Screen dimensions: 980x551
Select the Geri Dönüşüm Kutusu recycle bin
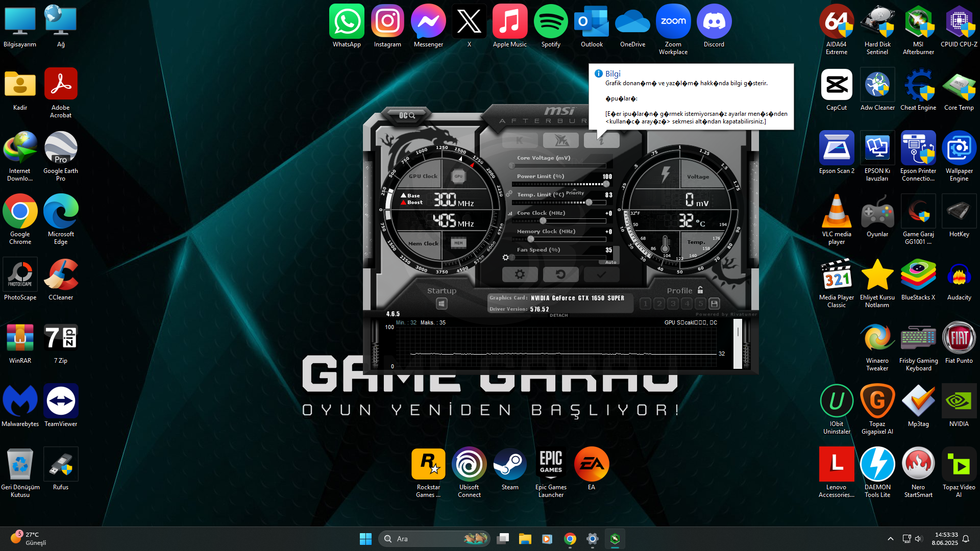pyautogui.click(x=20, y=472)
